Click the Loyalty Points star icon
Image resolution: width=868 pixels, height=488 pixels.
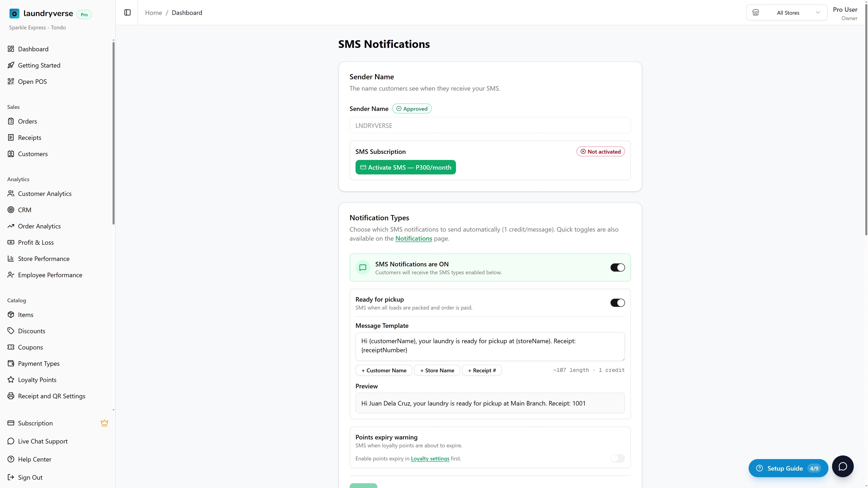click(11, 380)
